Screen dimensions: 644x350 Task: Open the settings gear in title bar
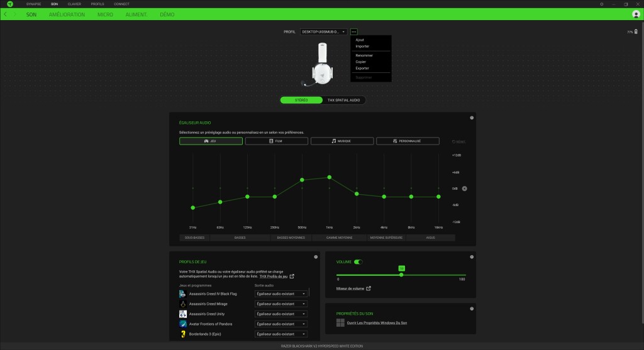tap(602, 4)
